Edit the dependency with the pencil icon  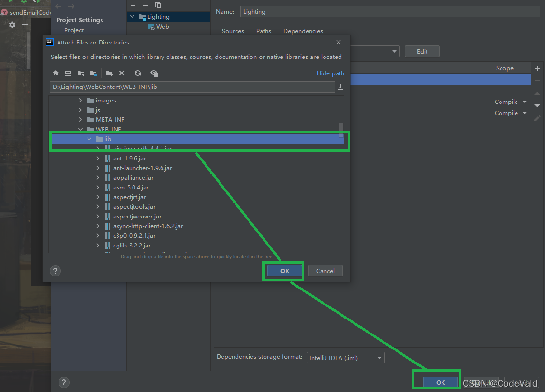(537, 118)
